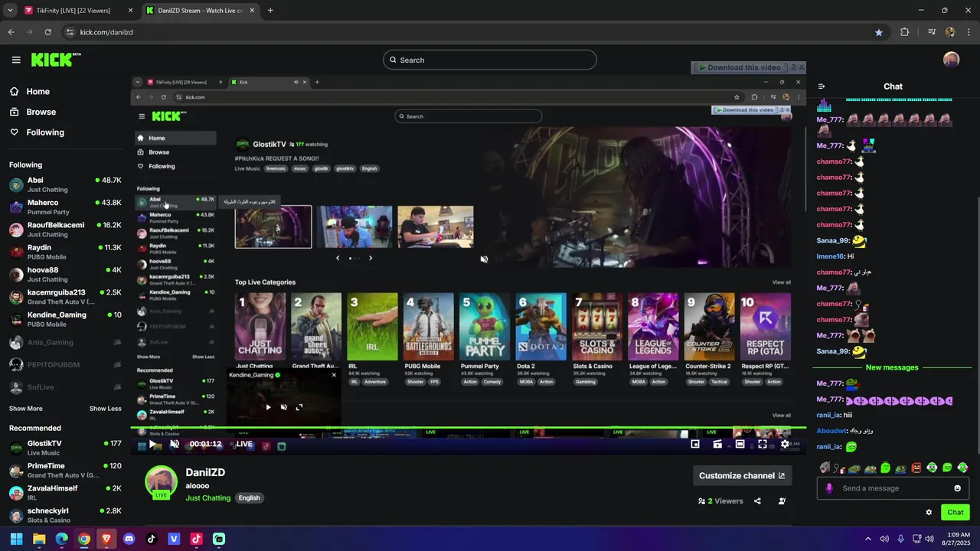Collapse following list with Show Less
This screenshot has height=551, width=980.
coord(106,409)
